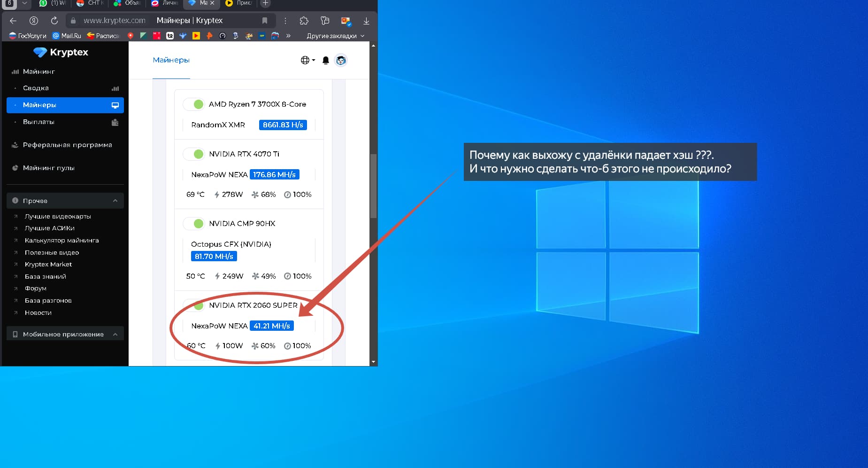
Task: Collapse the Мобильное приложение section
Action: click(65, 334)
